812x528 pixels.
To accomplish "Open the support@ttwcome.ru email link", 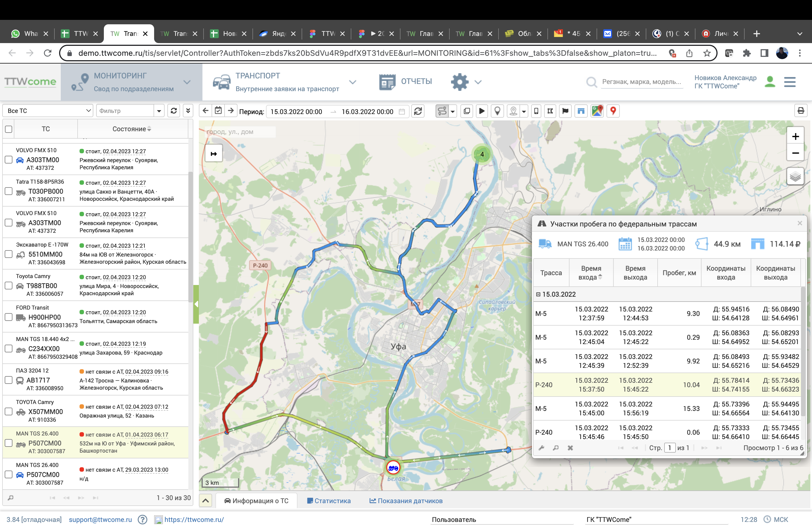I will [x=100, y=519].
